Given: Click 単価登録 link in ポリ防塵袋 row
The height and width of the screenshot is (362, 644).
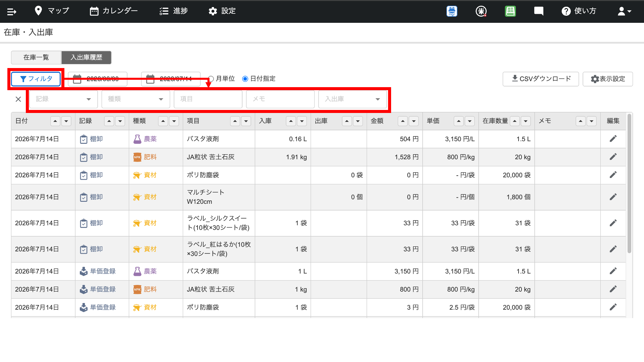Looking at the screenshot, I should pyautogui.click(x=103, y=307).
